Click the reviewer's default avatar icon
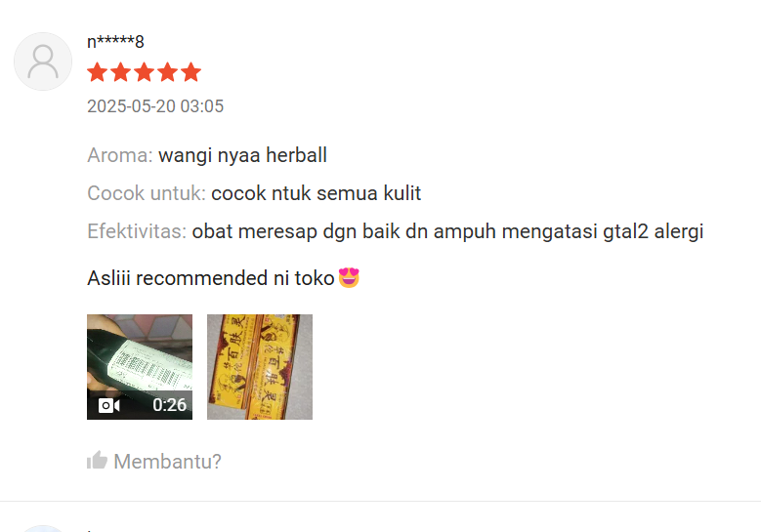 [x=43, y=61]
